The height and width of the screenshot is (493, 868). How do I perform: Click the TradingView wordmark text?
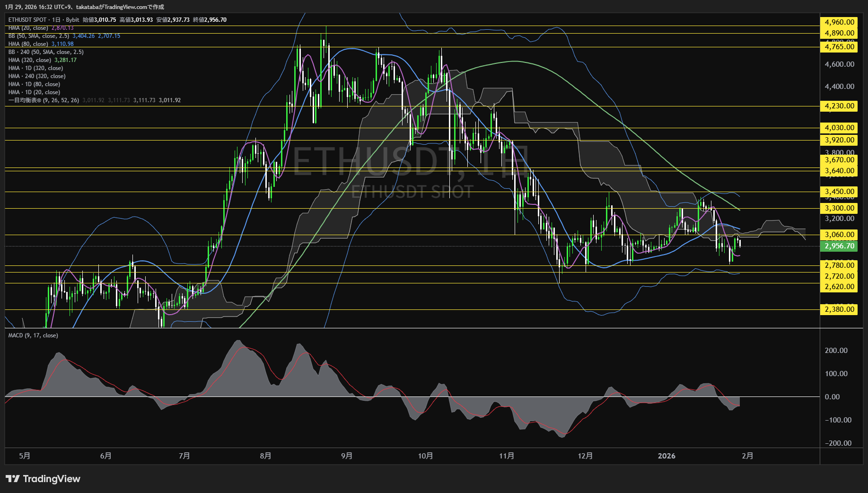pyautogui.click(x=52, y=479)
